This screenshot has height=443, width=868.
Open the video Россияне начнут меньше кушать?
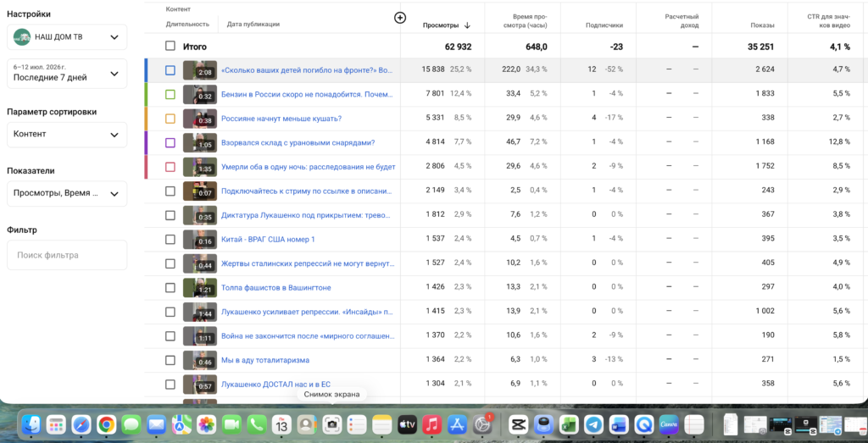(281, 119)
